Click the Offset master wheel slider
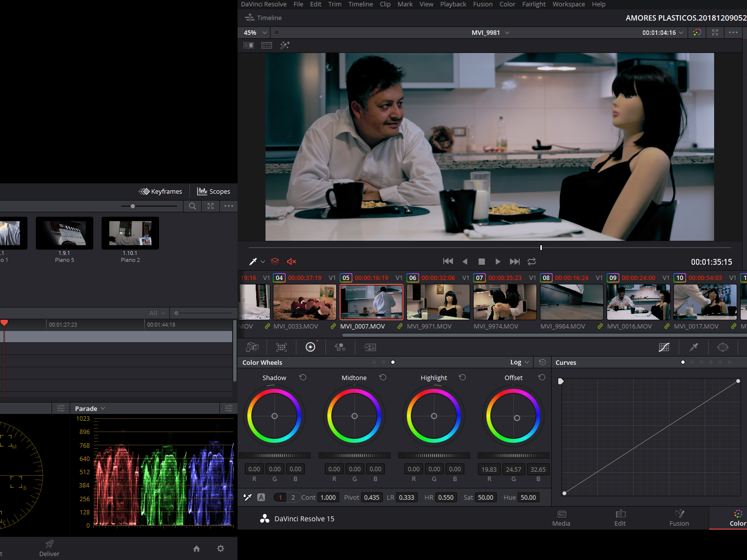Screen dimensions: 747x560 pos(514,456)
